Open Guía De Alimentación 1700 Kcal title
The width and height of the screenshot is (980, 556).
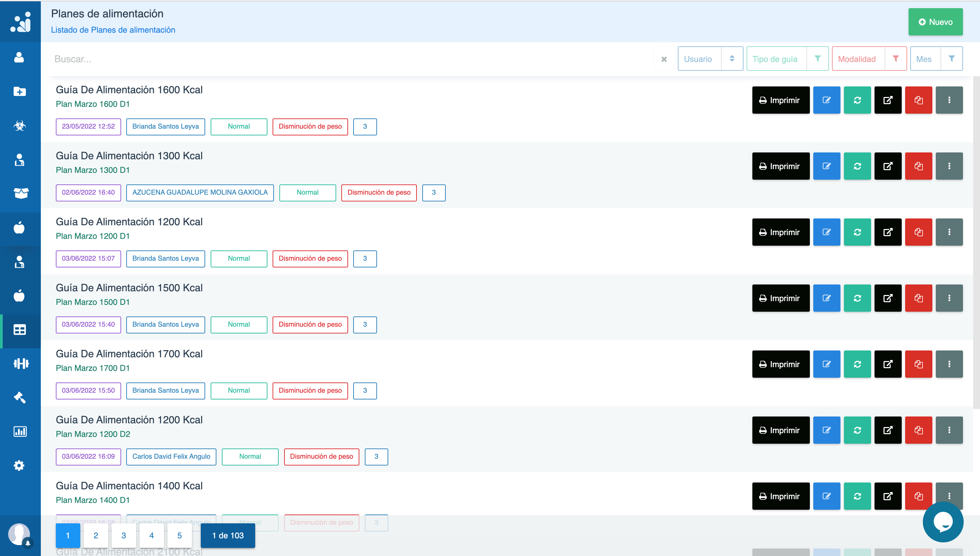coord(129,354)
